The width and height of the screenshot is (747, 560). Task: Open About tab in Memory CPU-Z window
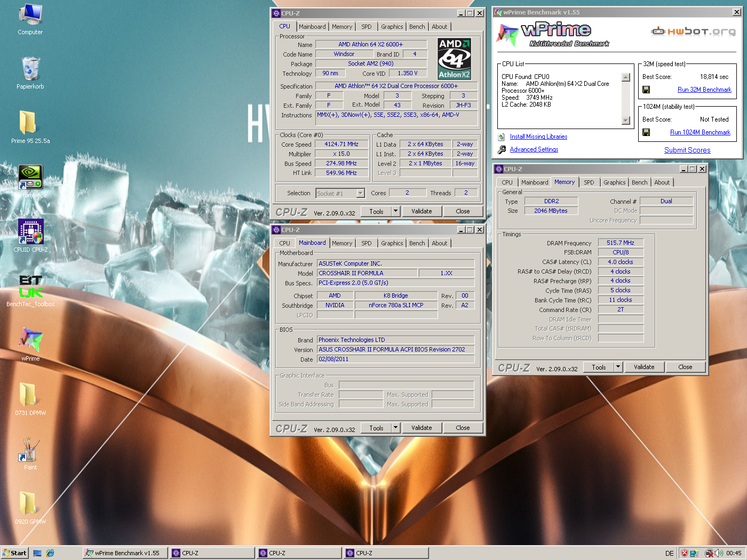(662, 182)
